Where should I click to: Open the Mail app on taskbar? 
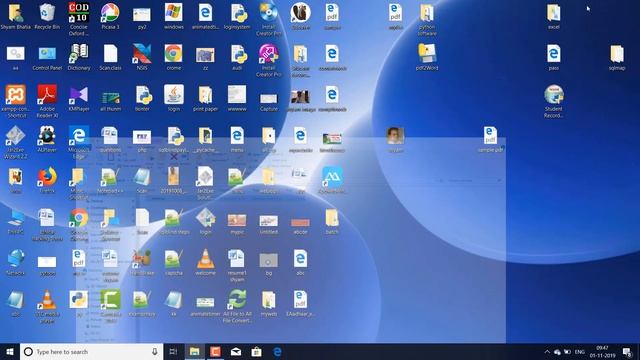(236, 352)
